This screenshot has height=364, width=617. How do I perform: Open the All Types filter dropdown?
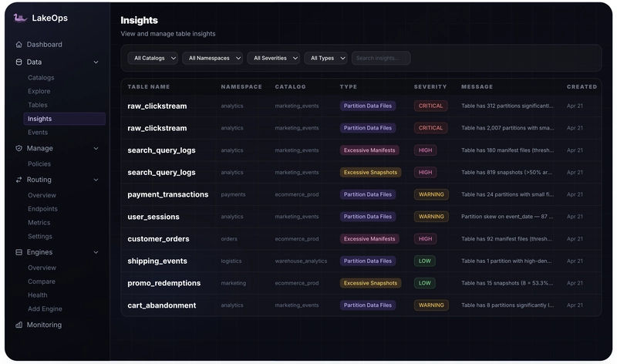(x=325, y=58)
